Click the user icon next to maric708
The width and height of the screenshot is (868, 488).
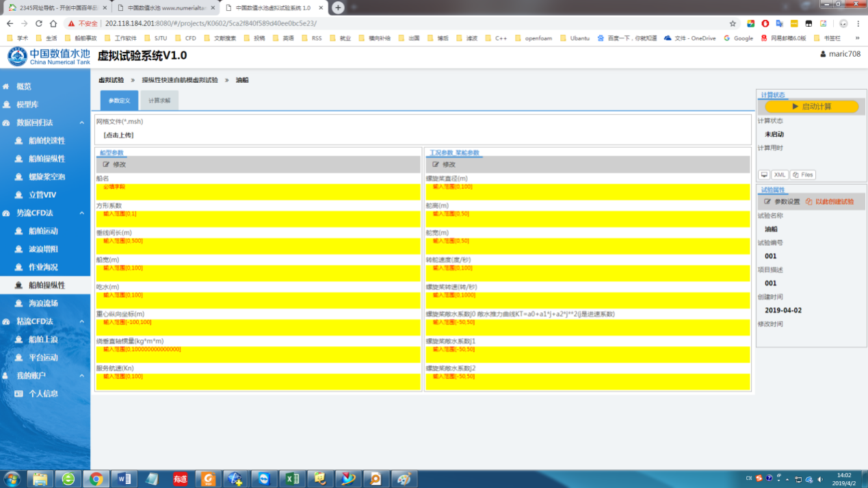point(823,54)
